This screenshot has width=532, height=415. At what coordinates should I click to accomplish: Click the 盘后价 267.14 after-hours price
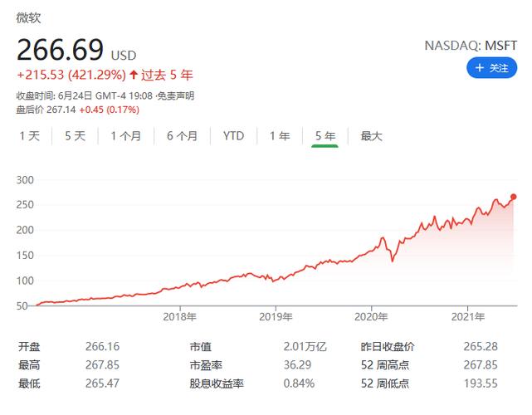(x=46, y=110)
